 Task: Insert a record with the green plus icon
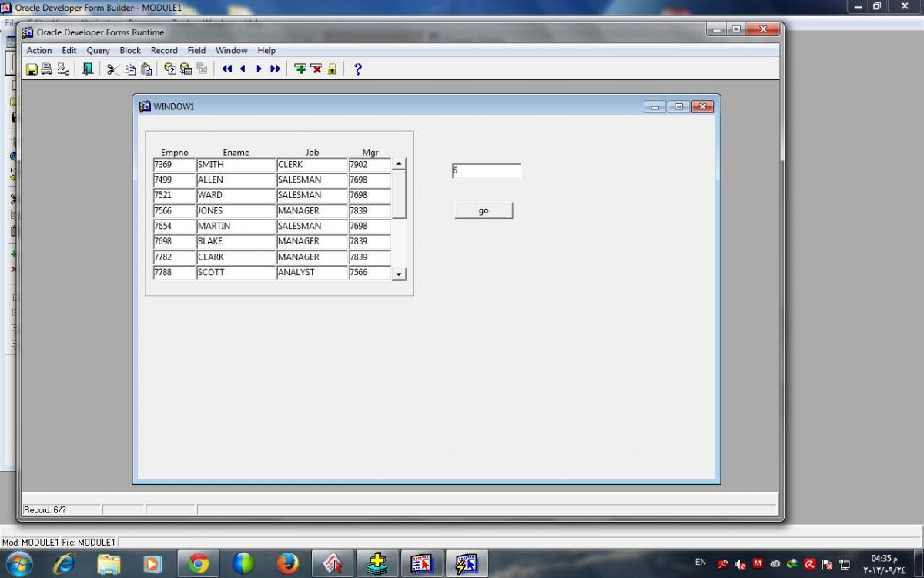300,69
